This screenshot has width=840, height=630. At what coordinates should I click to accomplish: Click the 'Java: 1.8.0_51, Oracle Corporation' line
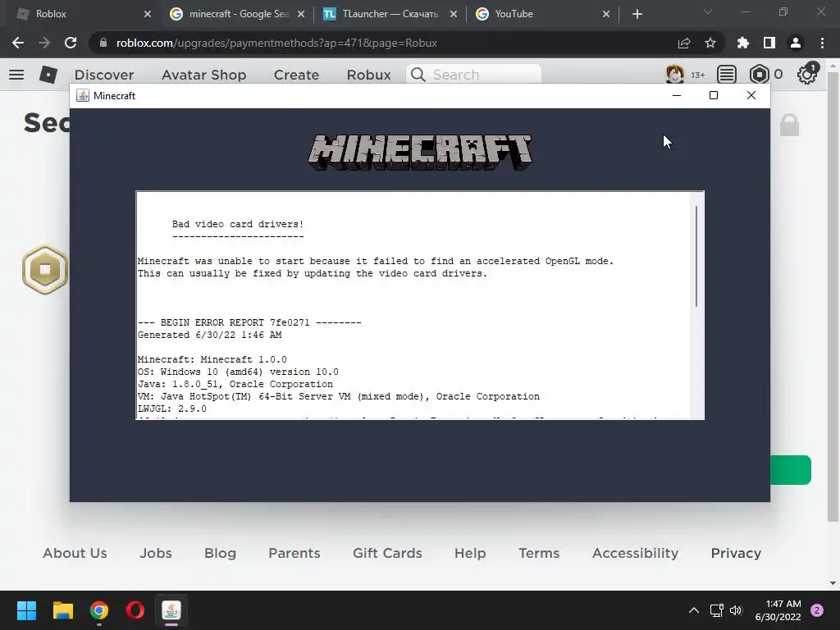click(x=235, y=384)
